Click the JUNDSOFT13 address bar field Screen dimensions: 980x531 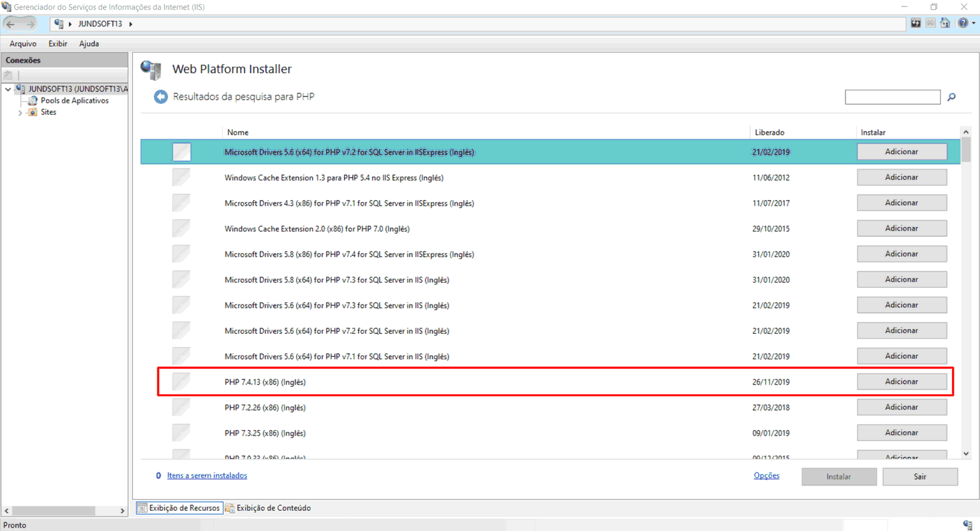point(478,24)
